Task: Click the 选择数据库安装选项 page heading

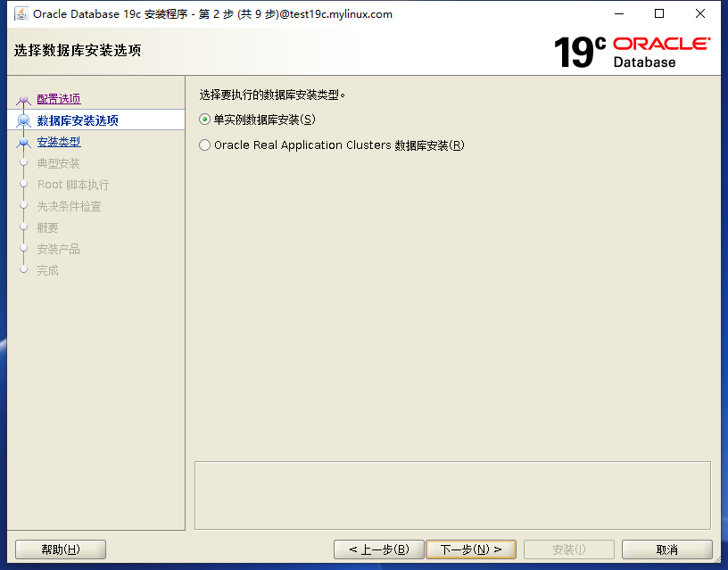Action: (78, 50)
